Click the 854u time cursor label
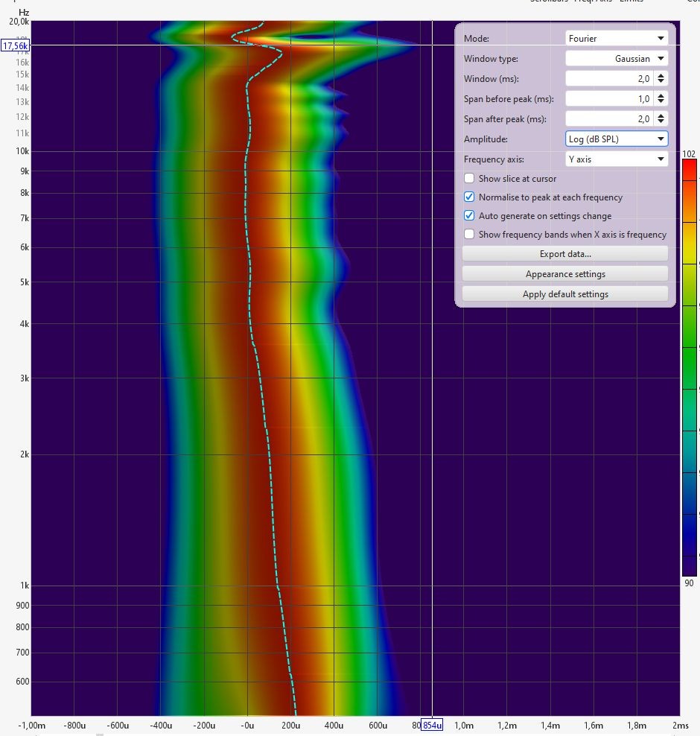This screenshot has width=700, height=736. (x=432, y=726)
